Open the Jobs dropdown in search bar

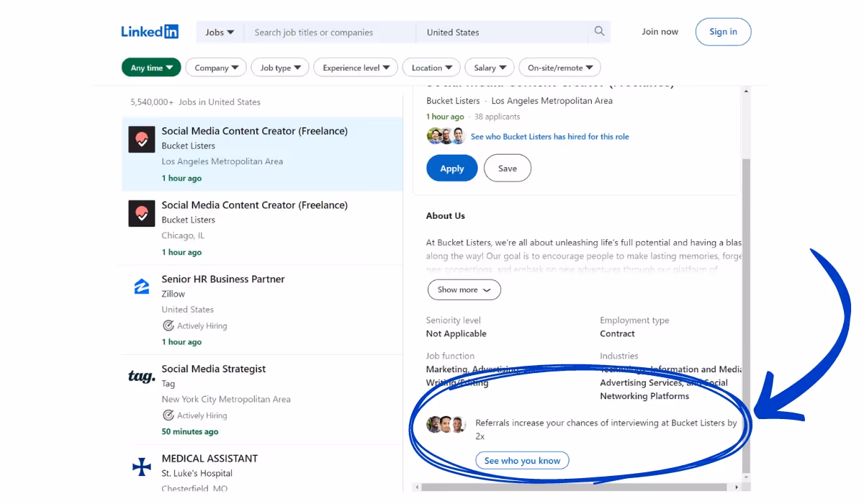[x=220, y=32]
